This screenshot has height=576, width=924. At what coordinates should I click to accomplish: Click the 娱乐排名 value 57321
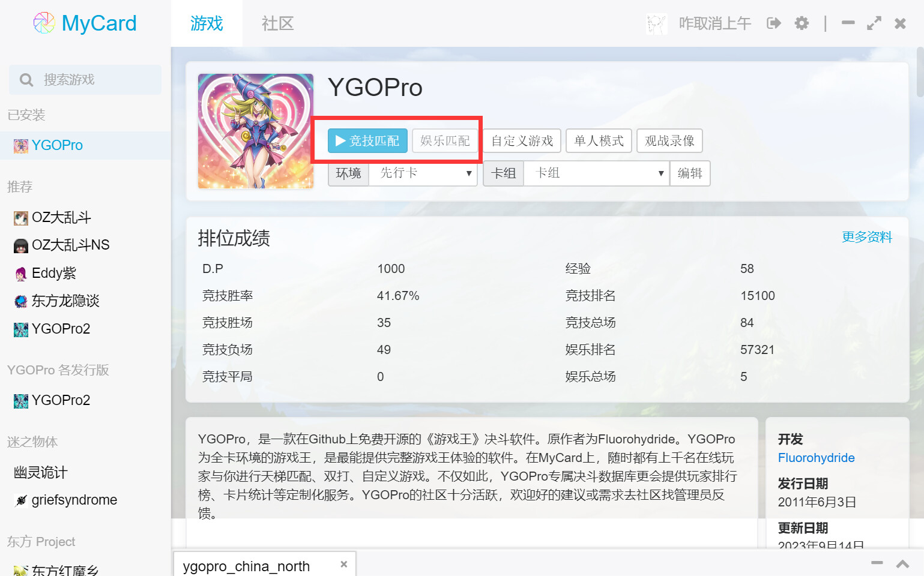pos(757,350)
